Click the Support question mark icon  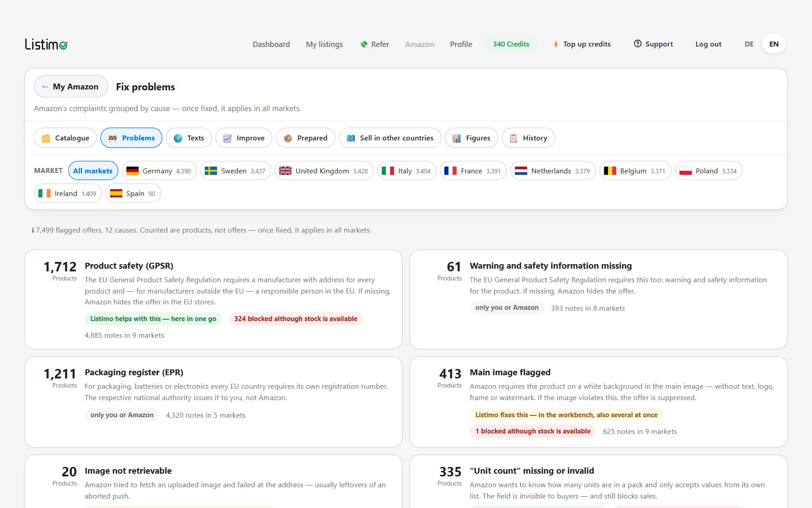point(637,44)
